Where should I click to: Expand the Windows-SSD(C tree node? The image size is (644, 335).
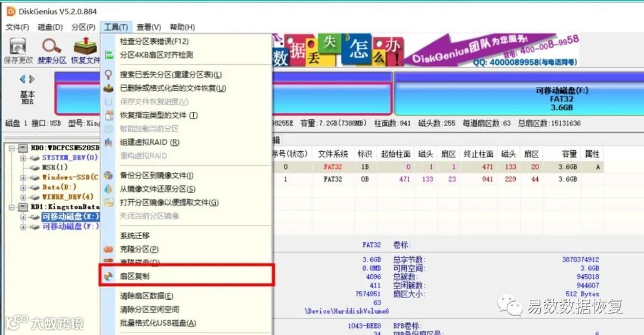(x=23, y=178)
